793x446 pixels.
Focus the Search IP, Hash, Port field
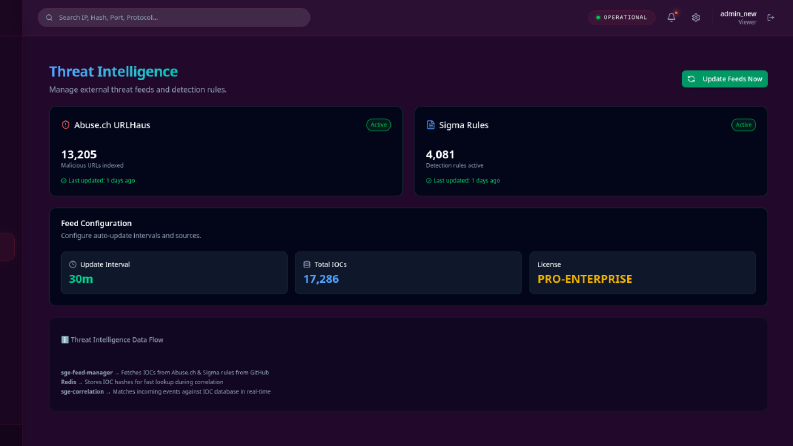(x=173, y=18)
